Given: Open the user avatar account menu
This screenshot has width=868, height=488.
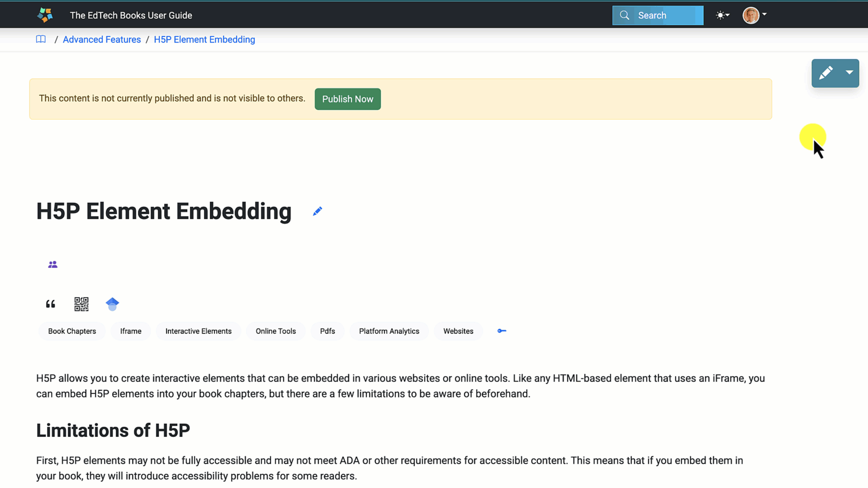Looking at the screenshot, I should pyautogui.click(x=754, y=15).
